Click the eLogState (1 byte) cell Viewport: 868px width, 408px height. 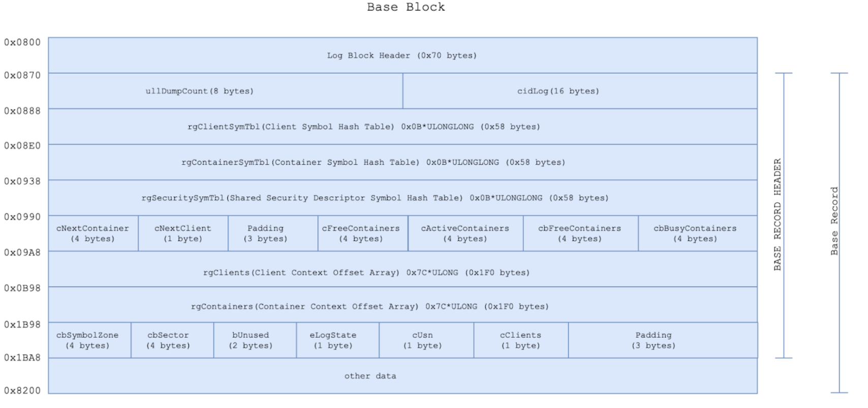tap(338, 340)
